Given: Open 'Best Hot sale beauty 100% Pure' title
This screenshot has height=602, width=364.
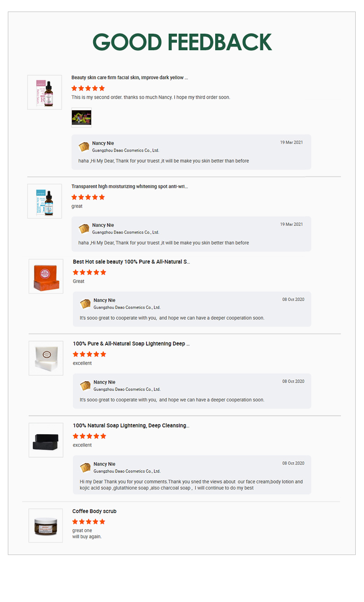Looking at the screenshot, I should 131,261.
